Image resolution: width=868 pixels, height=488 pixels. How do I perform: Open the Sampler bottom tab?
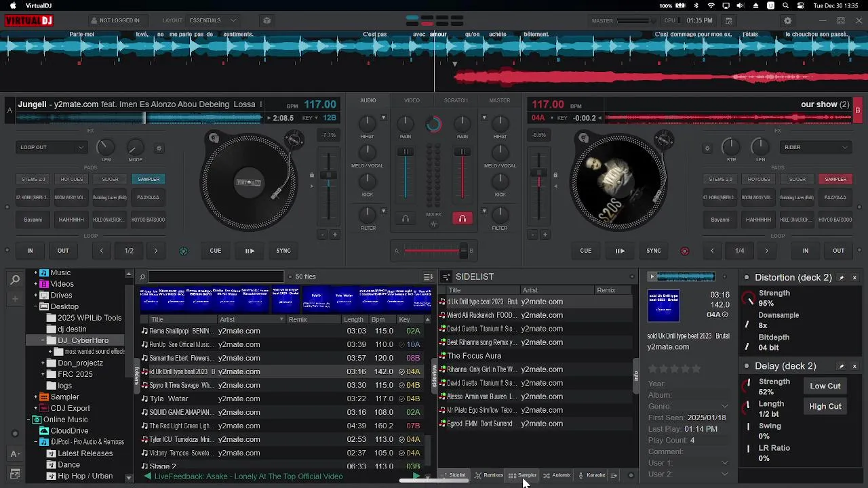coord(523,475)
